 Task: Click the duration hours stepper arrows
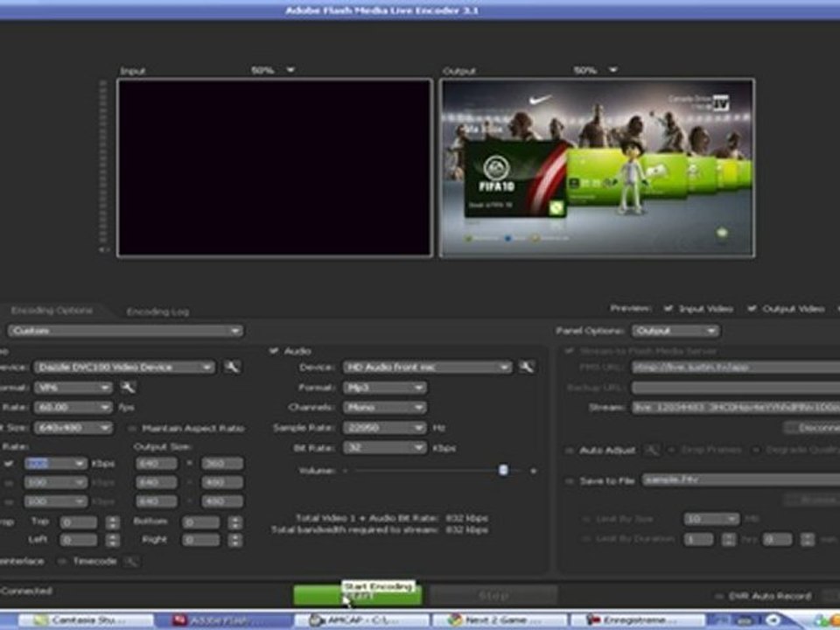pyautogui.click(x=727, y=539)
